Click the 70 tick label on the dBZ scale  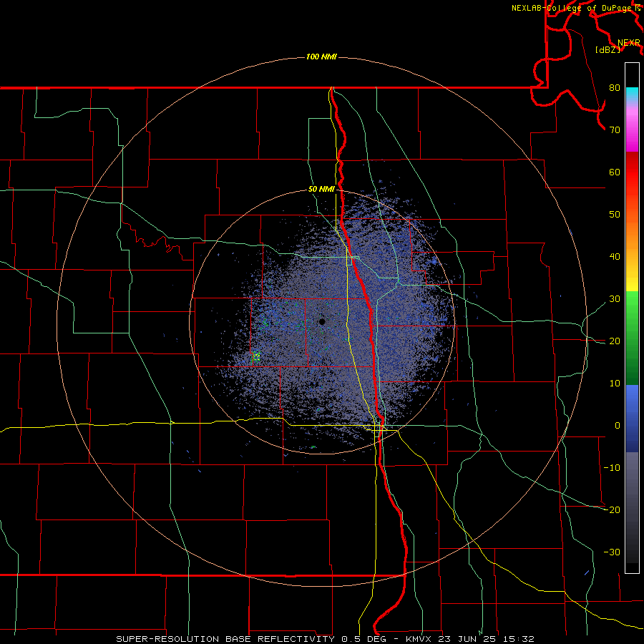click(615, 130)
